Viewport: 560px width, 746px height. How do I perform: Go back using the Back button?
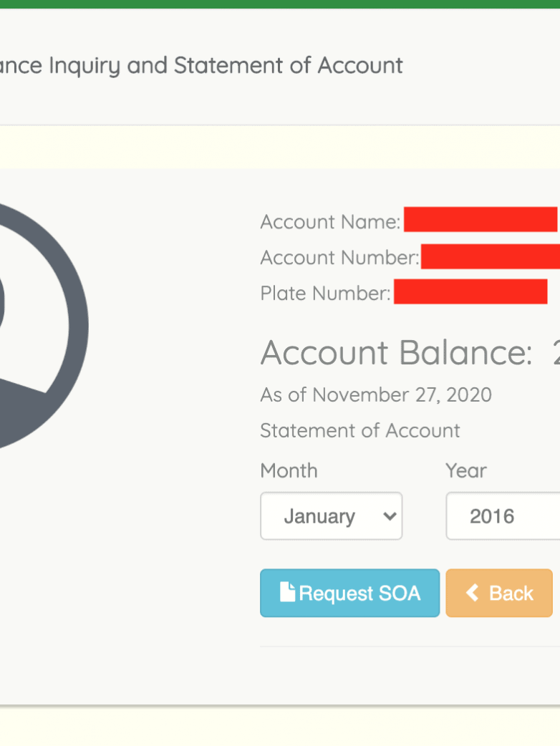(499, 593)
